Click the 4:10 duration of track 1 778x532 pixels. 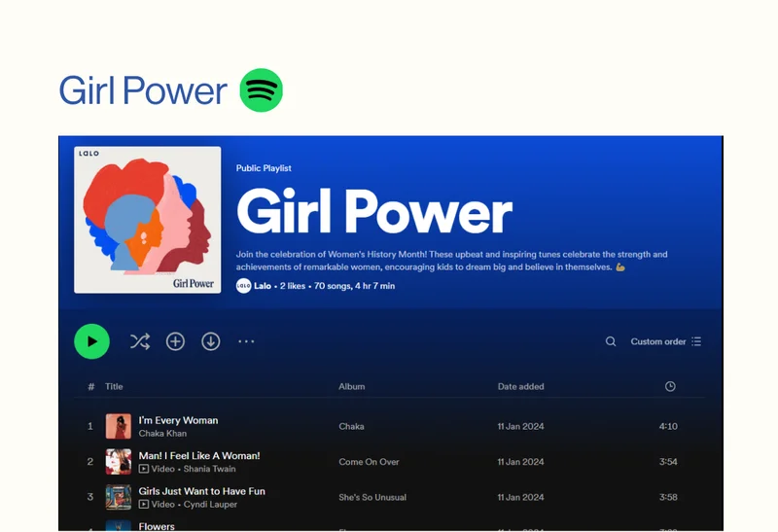coord(668,426)
